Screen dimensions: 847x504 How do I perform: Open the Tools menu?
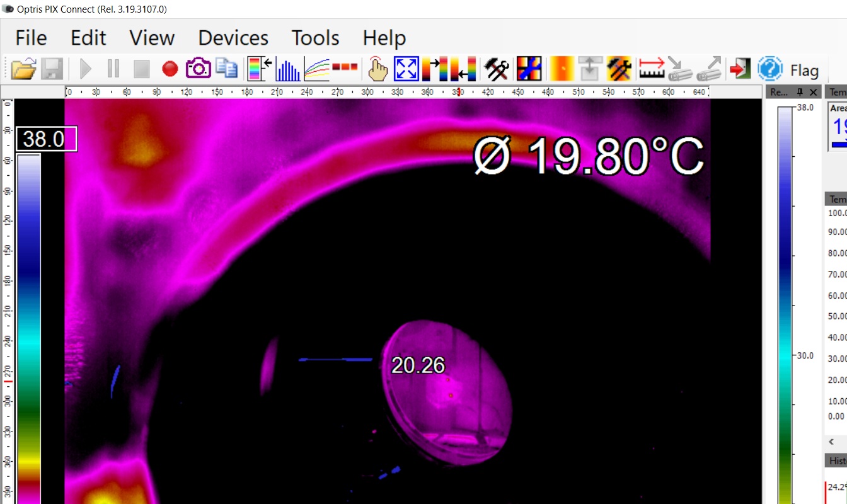[x=315, y=38]
